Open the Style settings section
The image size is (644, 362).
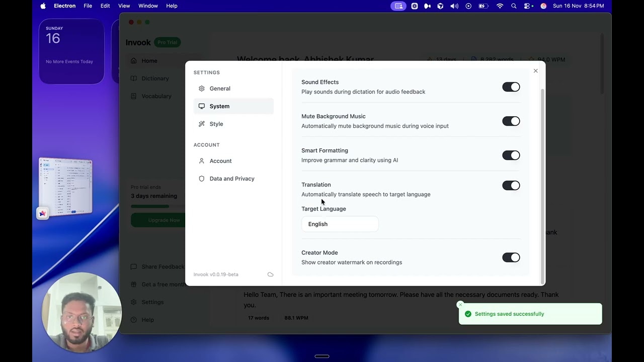click(x=233, y=124)
